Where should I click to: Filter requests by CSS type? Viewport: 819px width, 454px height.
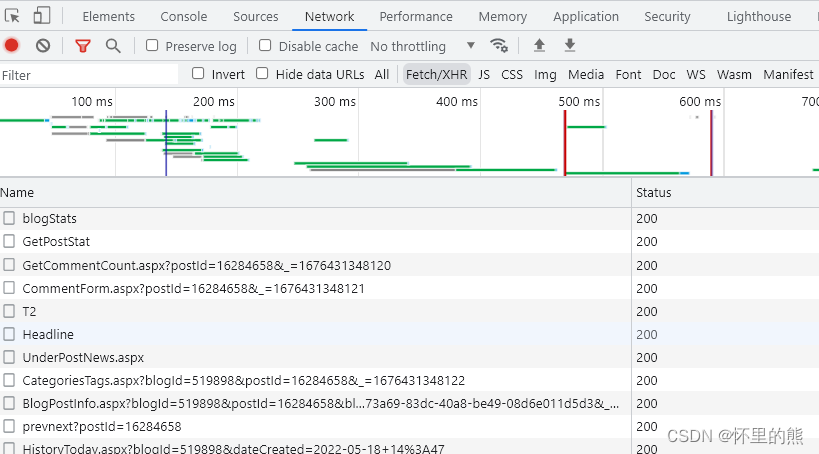512,75
